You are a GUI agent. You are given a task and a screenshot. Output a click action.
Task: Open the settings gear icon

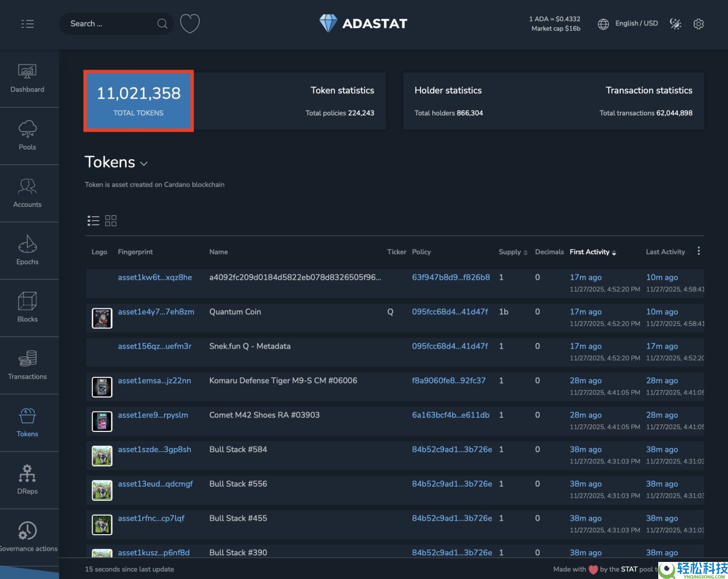pos(698,24)
